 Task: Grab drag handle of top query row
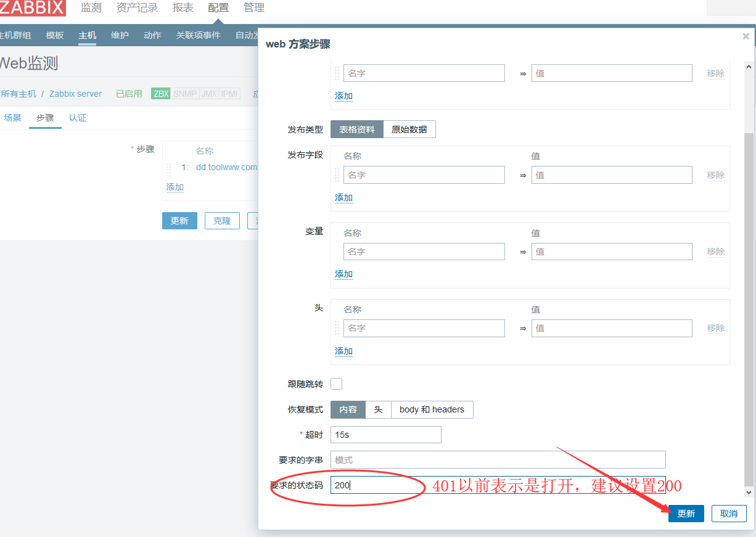point(337,73)
